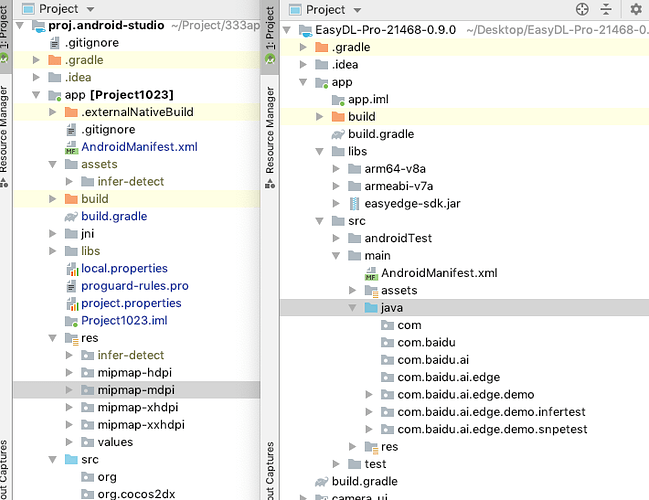
Task: Select the org package under src
Action: click(107, 477)
